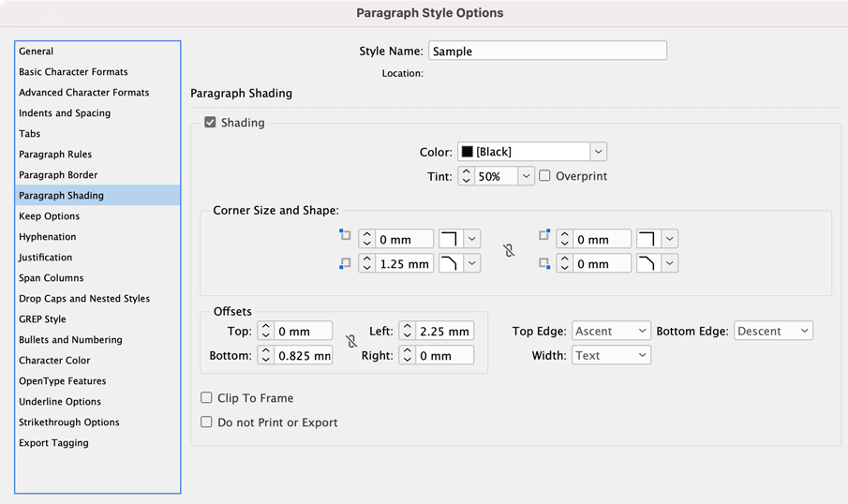Image resolution: width=848 pixels, height=504 pixels.
Task: Enable Do not Print or Export
Action: 206,422
